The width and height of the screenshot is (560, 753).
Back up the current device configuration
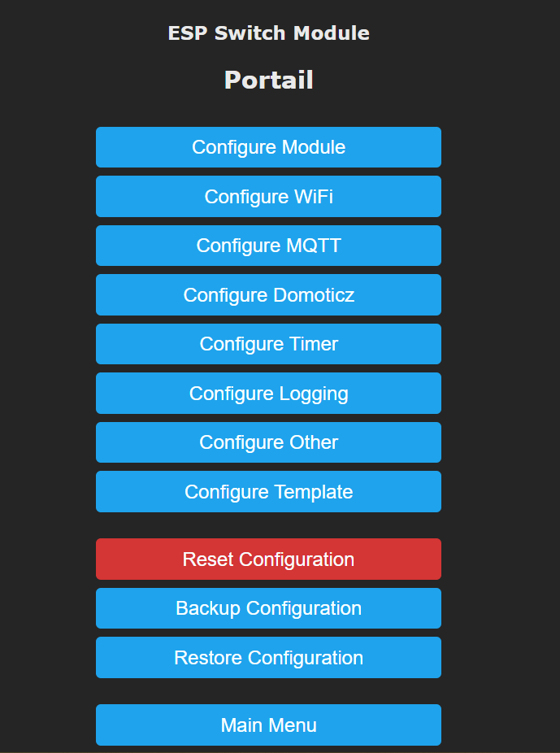point(268,608)
